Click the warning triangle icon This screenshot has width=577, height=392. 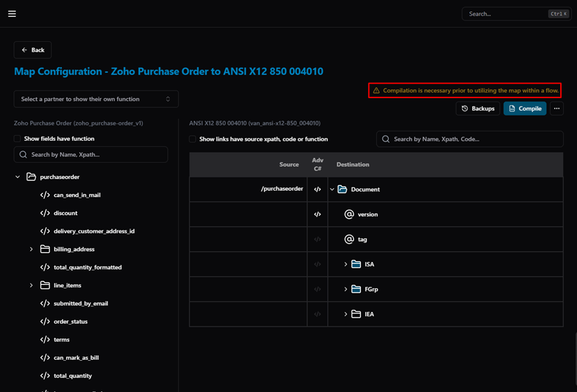point(376,91)
